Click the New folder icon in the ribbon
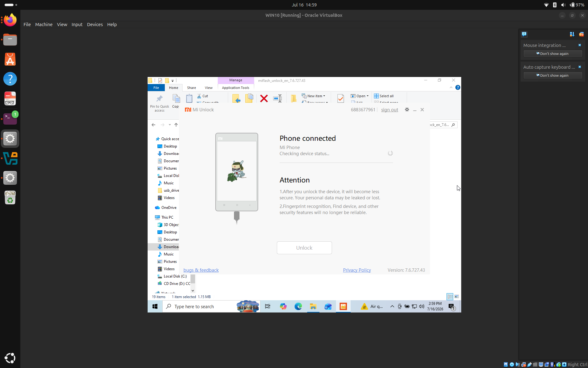The image size is (588, 368). click(294, 98)
